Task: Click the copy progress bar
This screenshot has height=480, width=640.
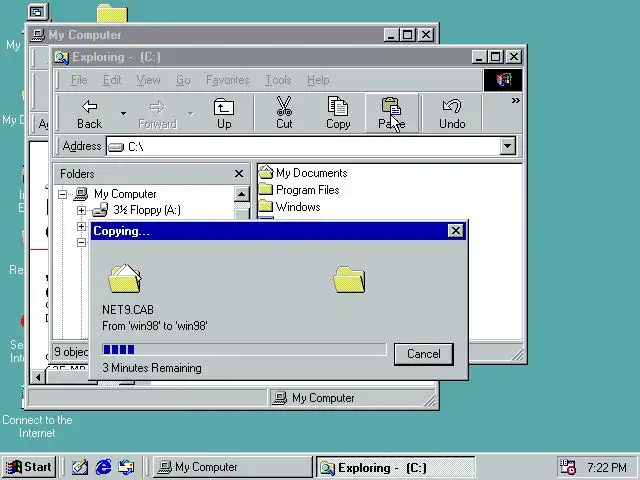Action: tap(244, 349)
